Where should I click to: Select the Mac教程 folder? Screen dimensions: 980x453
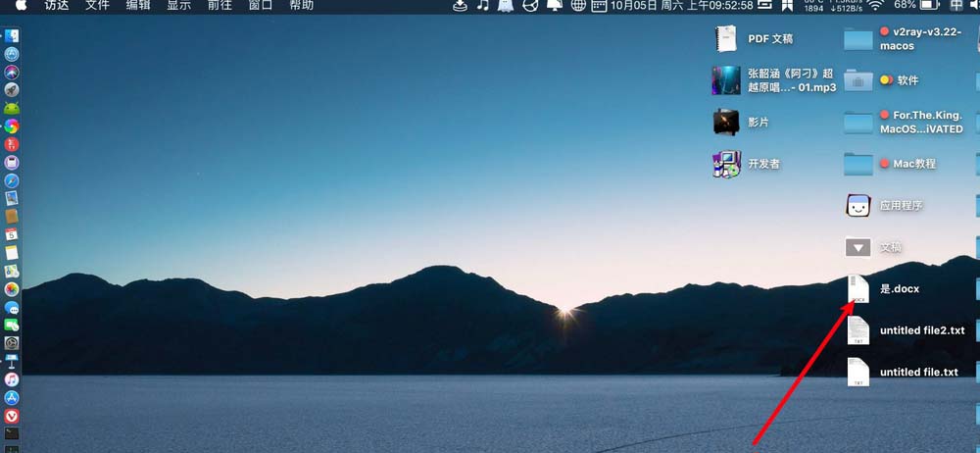pyautogui.click(x=858, y=164)
